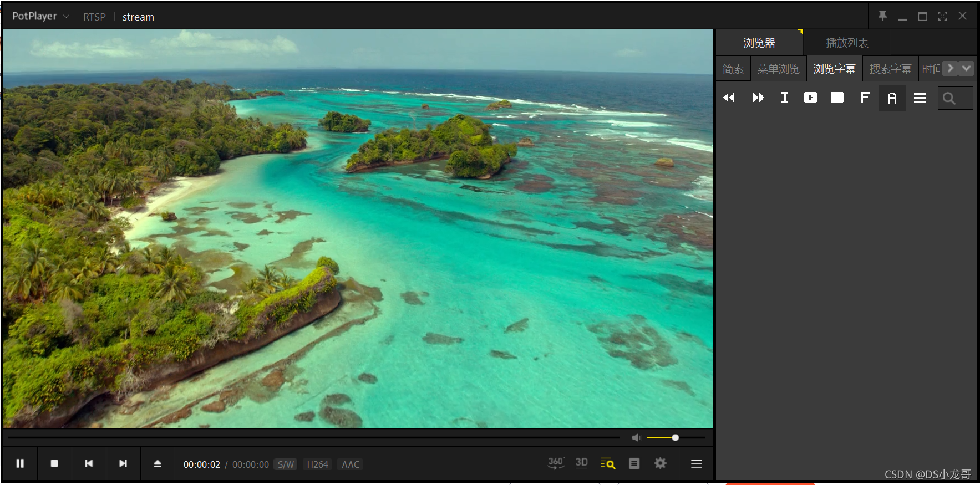Stop the video playback
Image resolution: width=980 pixels, height=485 pixels.
54,463
